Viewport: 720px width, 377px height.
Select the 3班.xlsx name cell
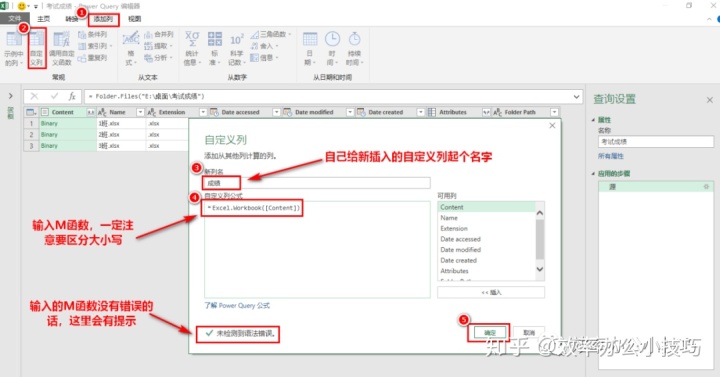point(121,146)
